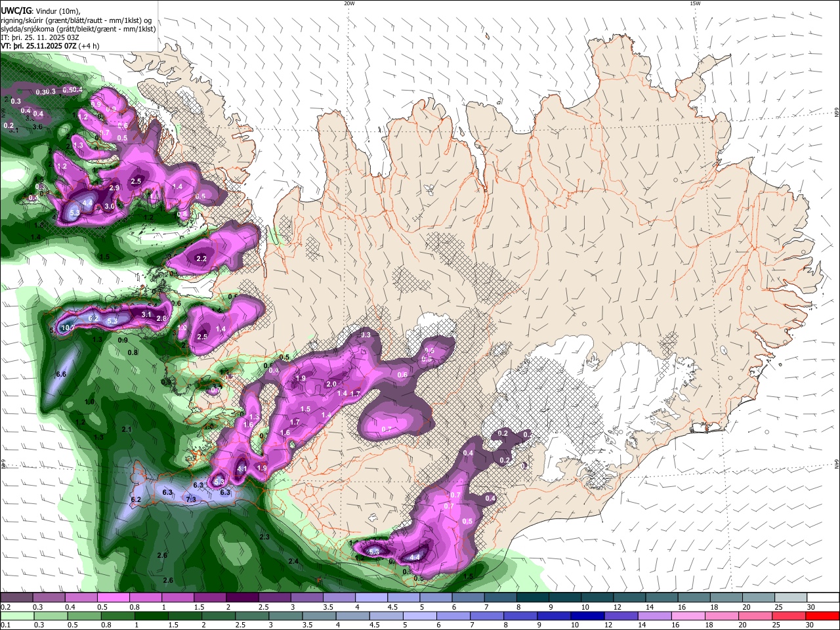Click the 6.6 precipitation value on the map
The width and height of the screenshot is (840, 630).
[x=62, y=374]
